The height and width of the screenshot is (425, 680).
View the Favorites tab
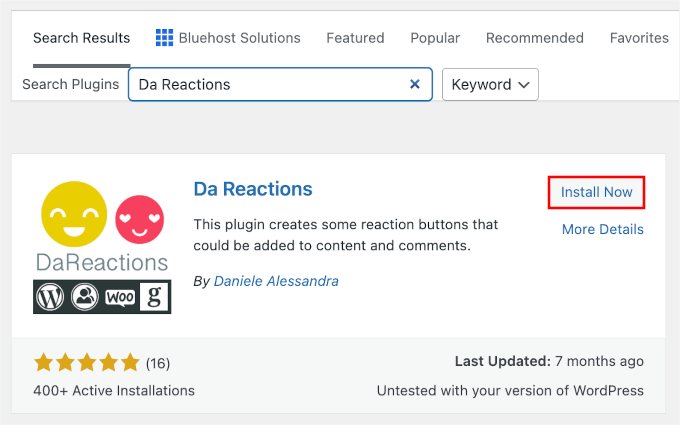[x=639, y=38]
